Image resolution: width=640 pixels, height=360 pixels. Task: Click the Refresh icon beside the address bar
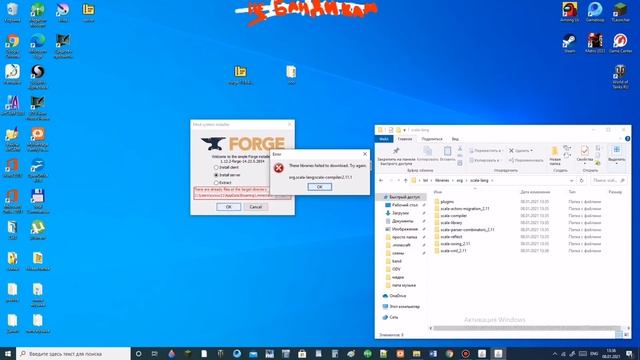(582, 180)
